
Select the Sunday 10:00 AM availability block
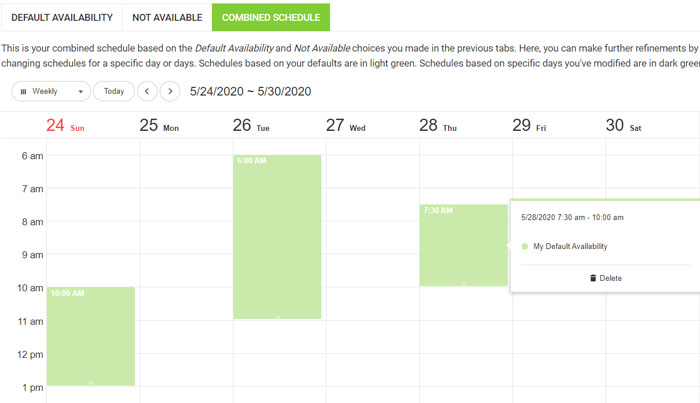90,335
